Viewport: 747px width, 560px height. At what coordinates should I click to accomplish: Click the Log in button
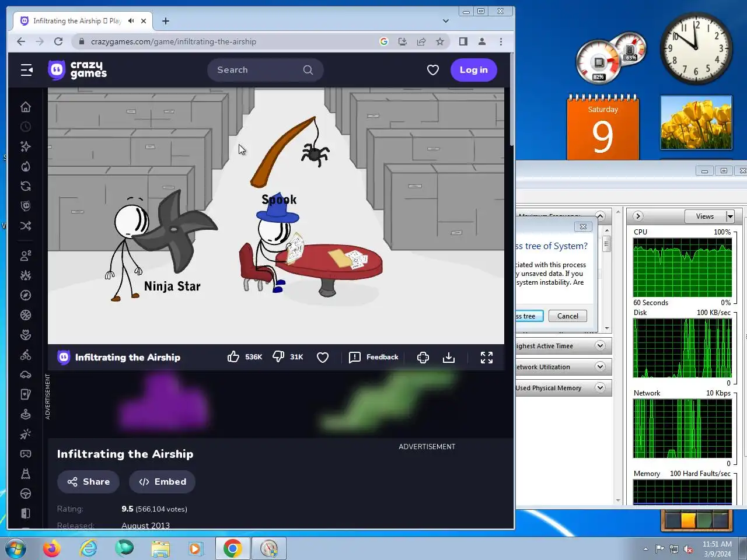click(473, 70)
